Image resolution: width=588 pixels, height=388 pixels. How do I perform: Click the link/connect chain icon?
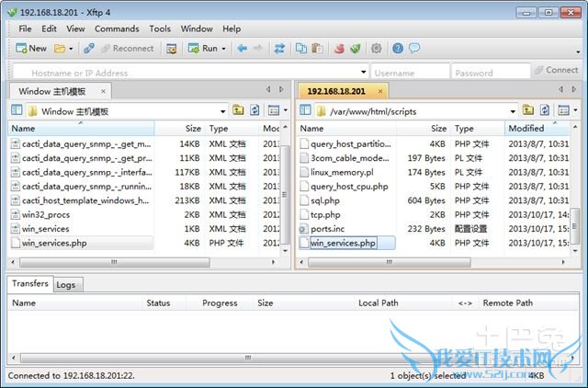(89, 49)
